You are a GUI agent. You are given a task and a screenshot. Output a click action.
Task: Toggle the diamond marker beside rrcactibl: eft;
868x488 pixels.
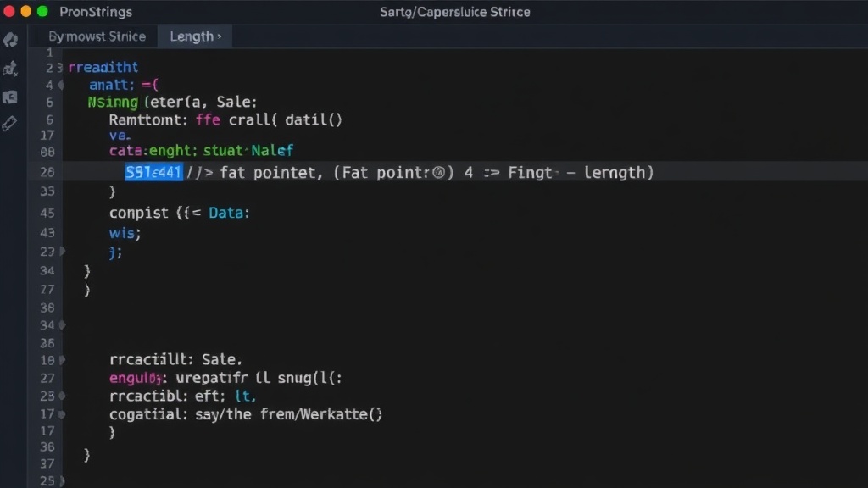(63, 396)
